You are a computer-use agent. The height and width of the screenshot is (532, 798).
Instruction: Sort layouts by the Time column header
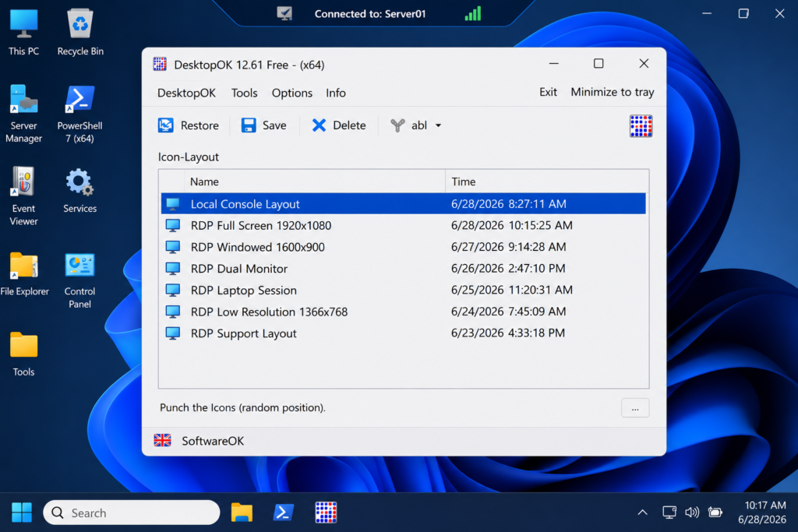(547, 181)
